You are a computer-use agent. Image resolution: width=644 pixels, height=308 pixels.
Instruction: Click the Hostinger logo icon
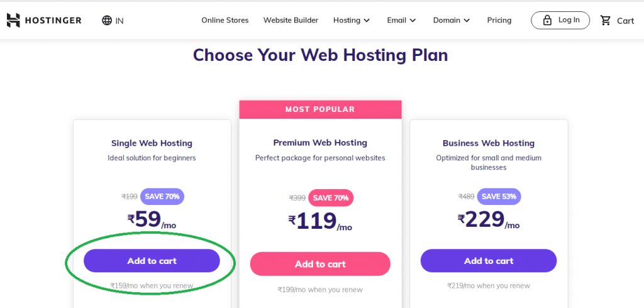tap(13, 20)
